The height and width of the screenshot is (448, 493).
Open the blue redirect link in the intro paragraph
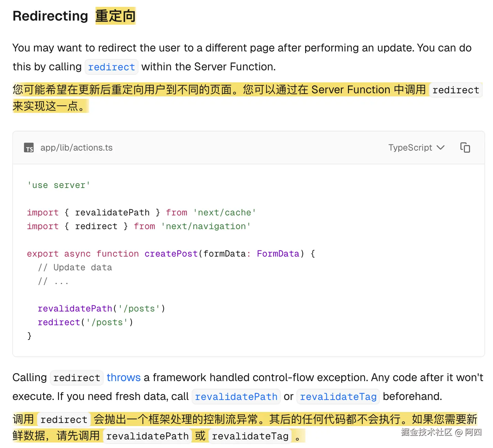[111, 67]
